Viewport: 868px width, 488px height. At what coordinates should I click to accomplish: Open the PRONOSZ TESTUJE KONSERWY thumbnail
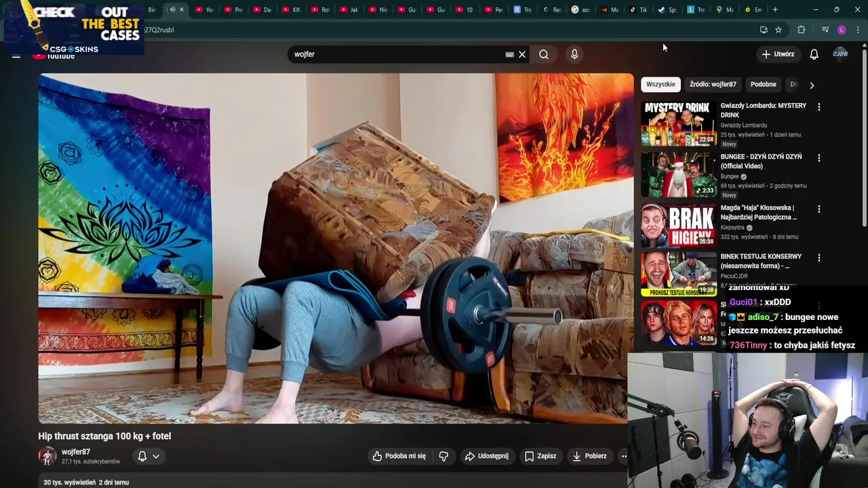[679, 274]
